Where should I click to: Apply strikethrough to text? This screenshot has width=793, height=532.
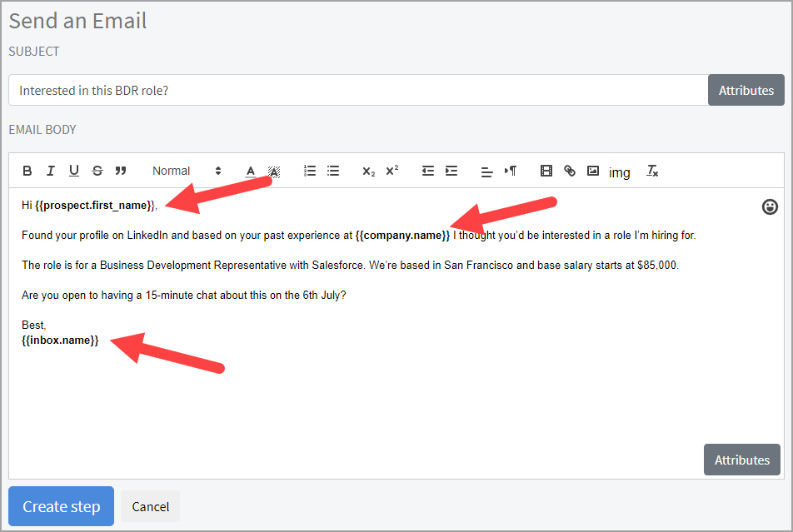pos(97,171)
